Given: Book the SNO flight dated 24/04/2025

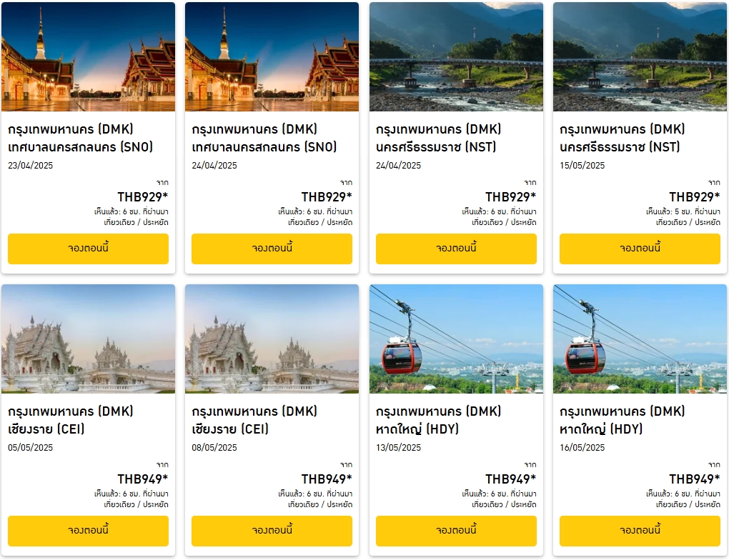Looking at the screenshot, I should (272, 249).
